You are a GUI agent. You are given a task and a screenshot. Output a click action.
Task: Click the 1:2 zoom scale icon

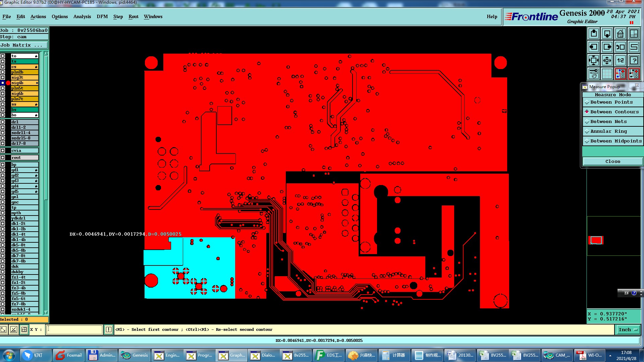point(620,60)
